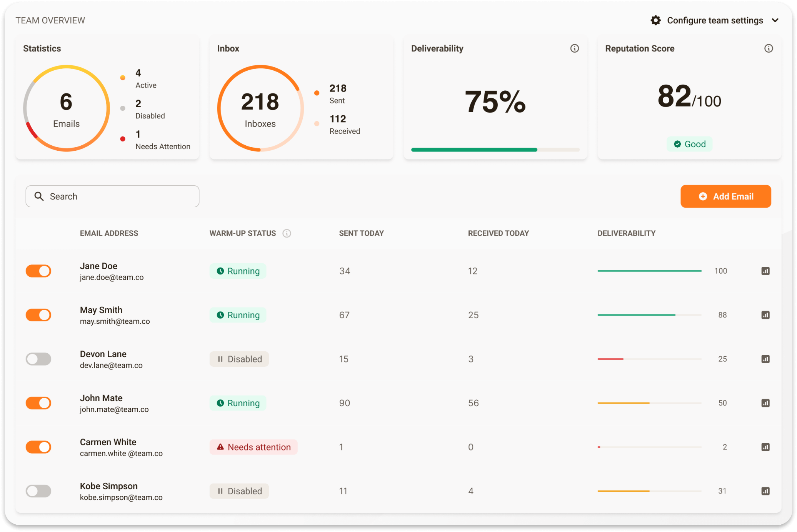Click jane.doe@team.co email address
This screenshot has width=797, height=532.
112,278
